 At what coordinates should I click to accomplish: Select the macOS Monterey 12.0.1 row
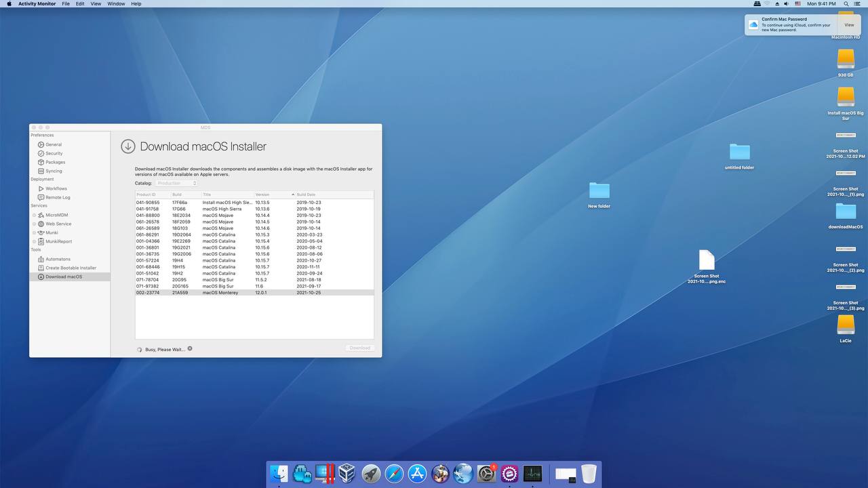[254, 292]
